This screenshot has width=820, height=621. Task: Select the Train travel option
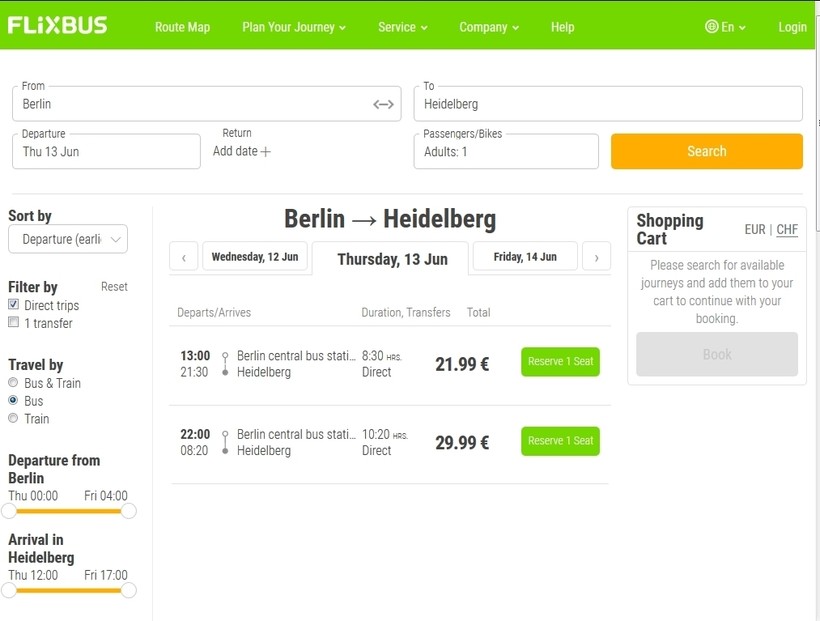(14, 419)
